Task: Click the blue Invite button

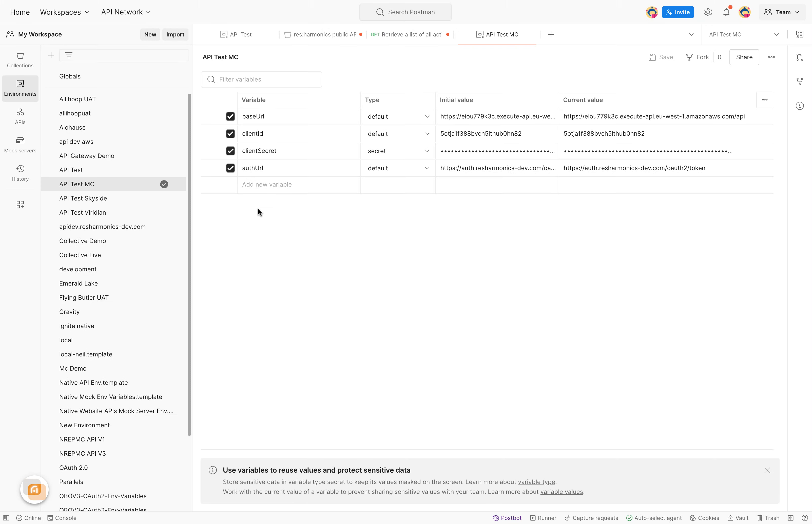Action: [x=678, y=12]
